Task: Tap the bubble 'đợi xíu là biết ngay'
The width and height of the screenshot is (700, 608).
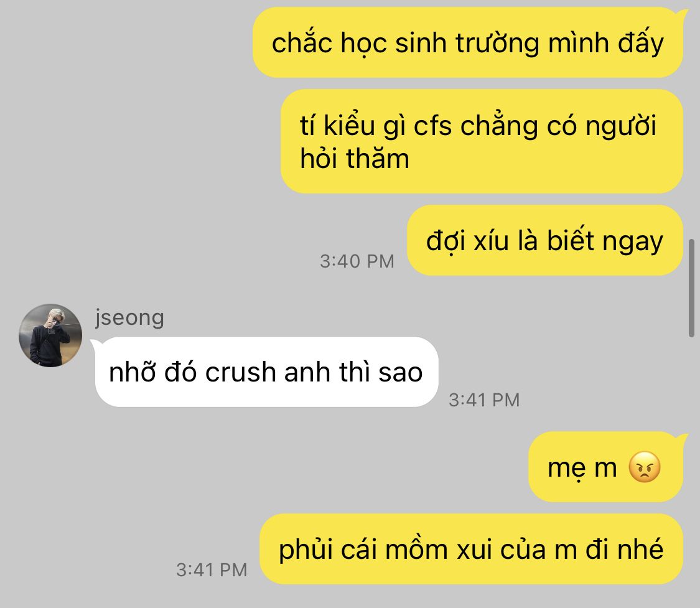Action: point(545,241)
